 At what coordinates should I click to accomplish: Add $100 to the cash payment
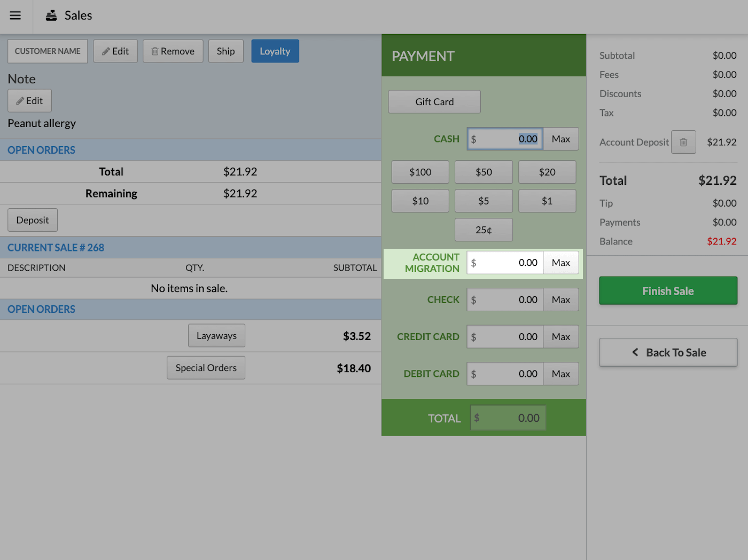420,171
